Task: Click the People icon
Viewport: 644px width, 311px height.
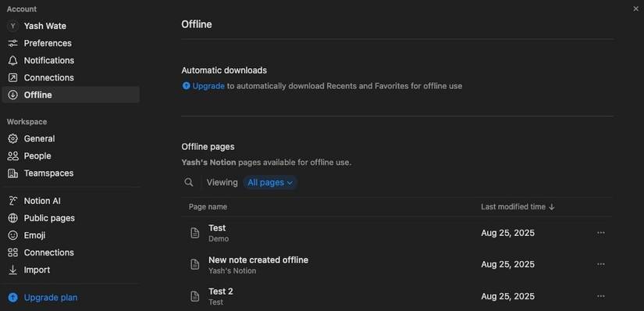Action: [x=13, y=156]
